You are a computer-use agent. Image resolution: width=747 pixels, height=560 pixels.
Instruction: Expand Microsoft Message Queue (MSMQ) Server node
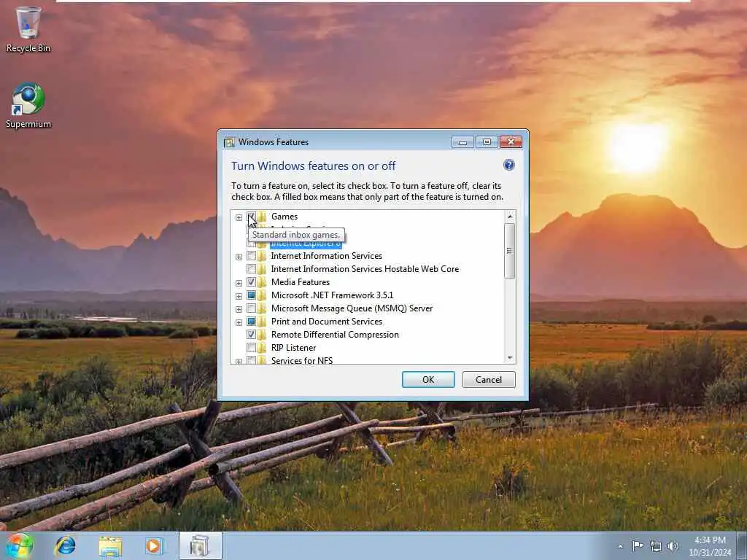[x=239, y=309]
